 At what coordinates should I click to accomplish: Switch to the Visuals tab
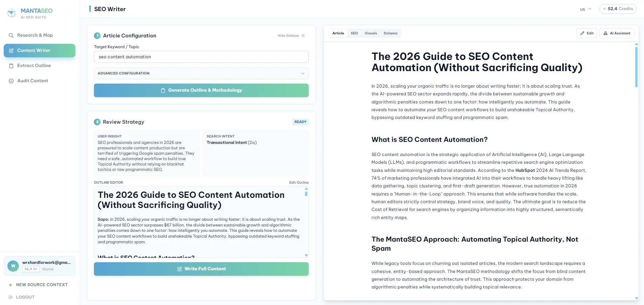click(370, 33)
